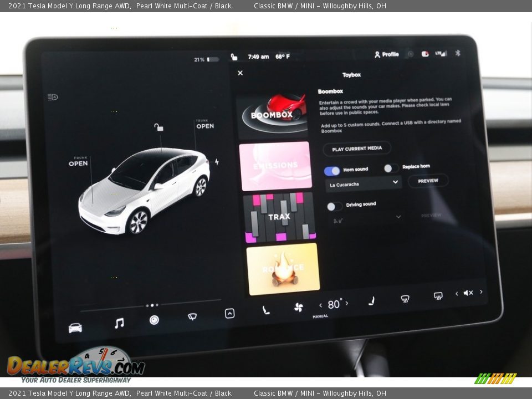Tap the 7:49 am clock

pos(258,57)
